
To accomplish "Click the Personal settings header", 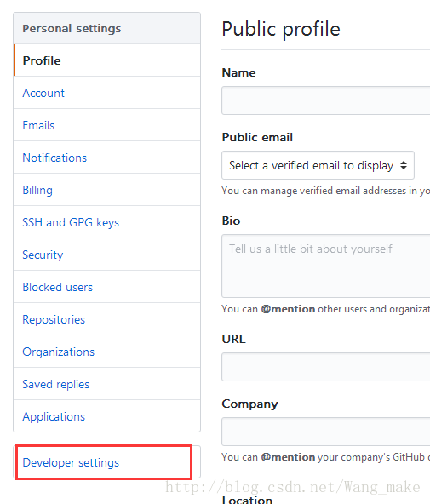I will 107,28.
